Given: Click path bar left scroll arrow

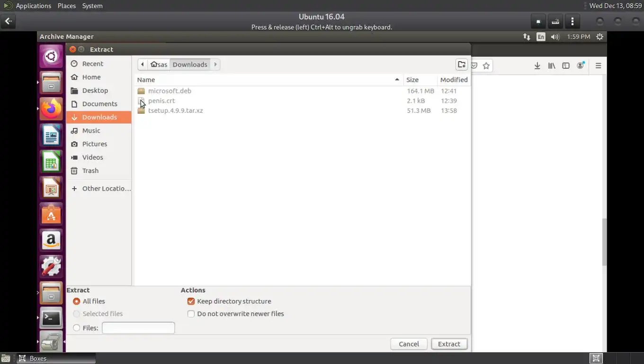Looking at the screenshot, I should pyautogui.click(x=142, y=64).
